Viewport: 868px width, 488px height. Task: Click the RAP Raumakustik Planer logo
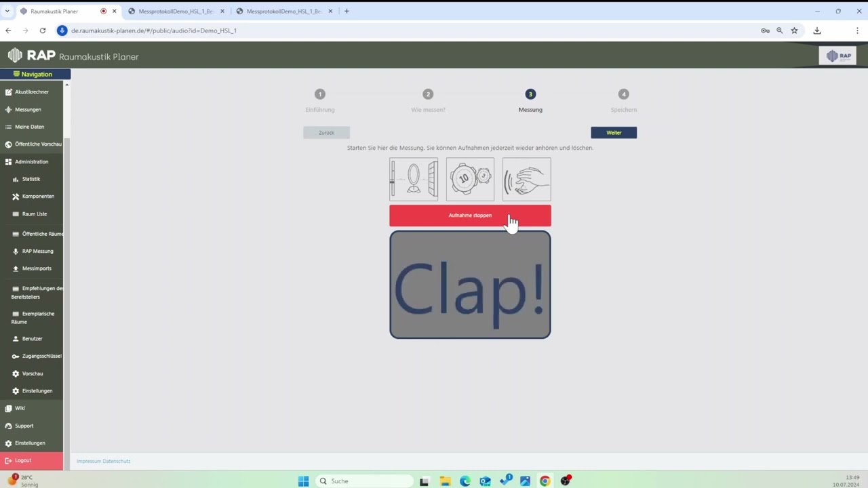pyautogui.click(x=73, y=56)
